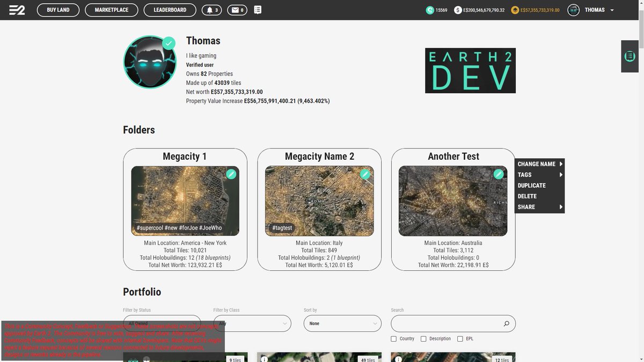
Task: Click the 'Owns 82 Properties' profile line
Action: tap(209, 74)
